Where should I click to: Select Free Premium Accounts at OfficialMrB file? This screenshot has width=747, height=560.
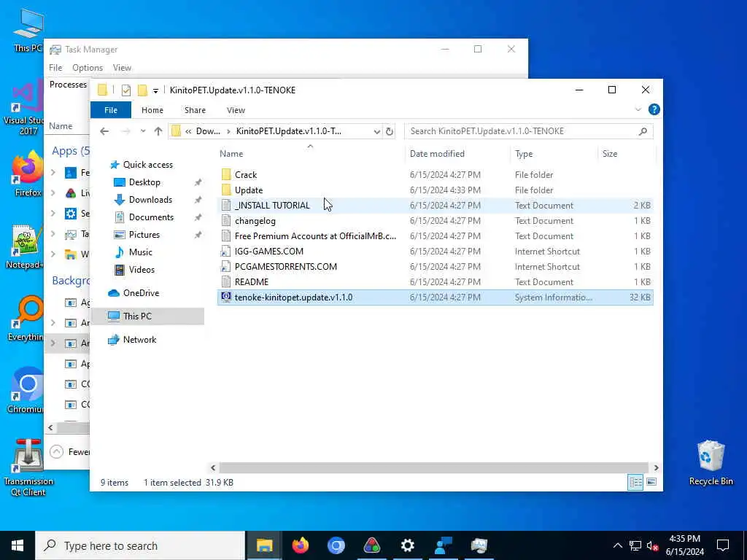315,236
